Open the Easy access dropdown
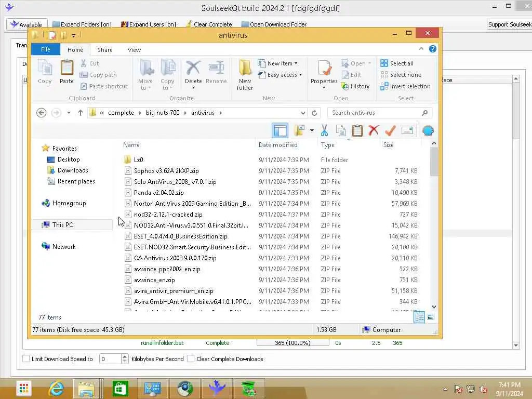This screenshot has height=399, width=532. [x=280, y=75]
